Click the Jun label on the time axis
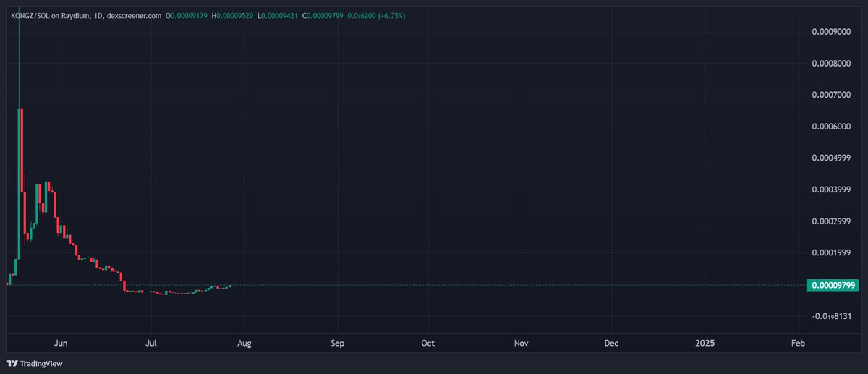This screenshot has width=868, height=374. [61, 343]
